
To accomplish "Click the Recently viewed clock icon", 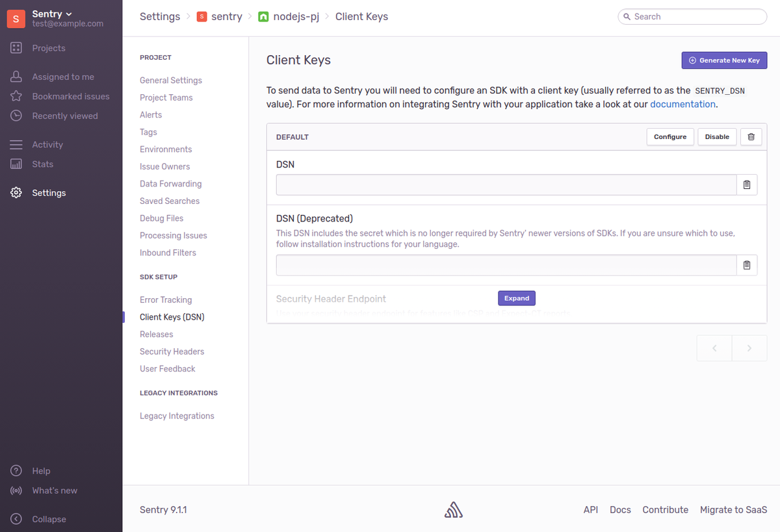I will (x=16, y=116).
